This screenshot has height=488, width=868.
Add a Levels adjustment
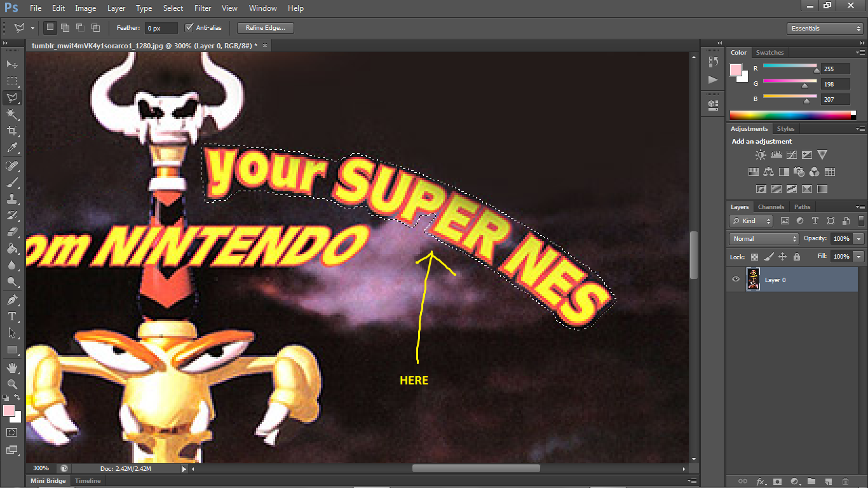[x=776, y=154]
